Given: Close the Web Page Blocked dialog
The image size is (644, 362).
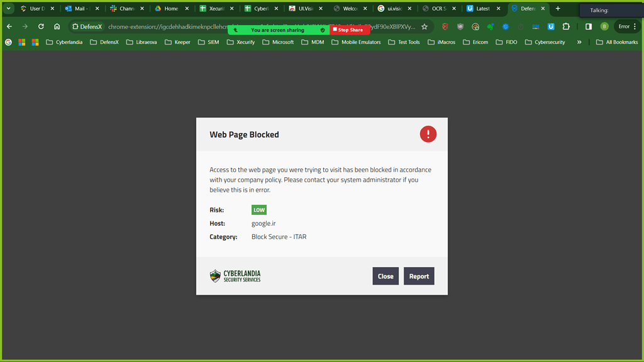Looking at the screenshot, I should click(386, 275).
